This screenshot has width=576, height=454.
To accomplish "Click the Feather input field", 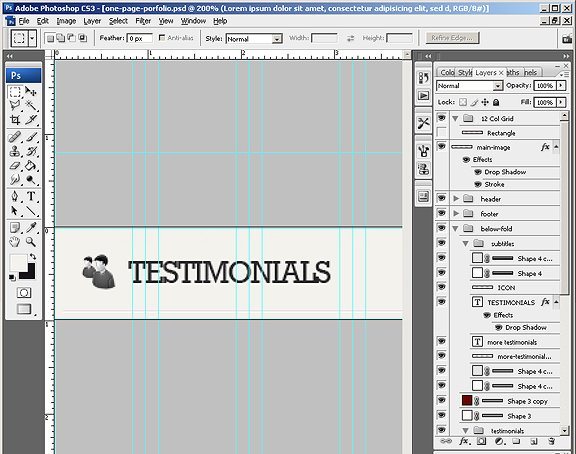I will coord(140,38).
